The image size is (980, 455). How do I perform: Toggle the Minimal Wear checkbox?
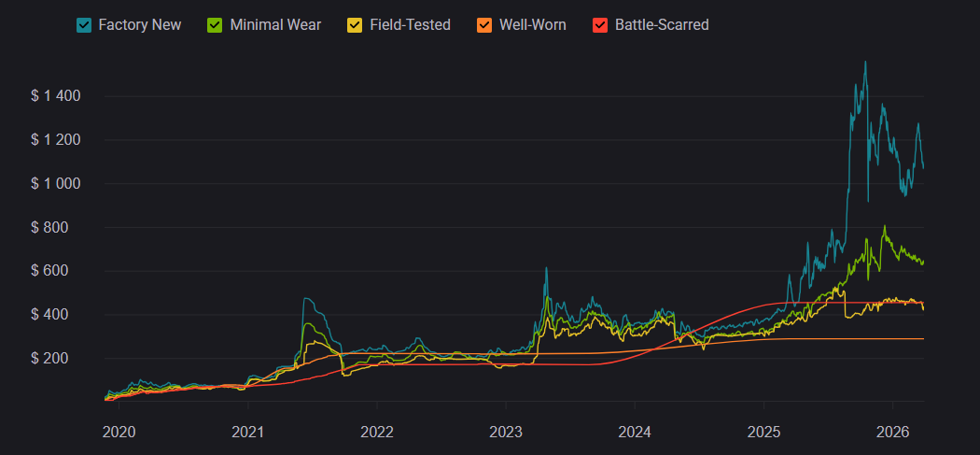point(215,25)
